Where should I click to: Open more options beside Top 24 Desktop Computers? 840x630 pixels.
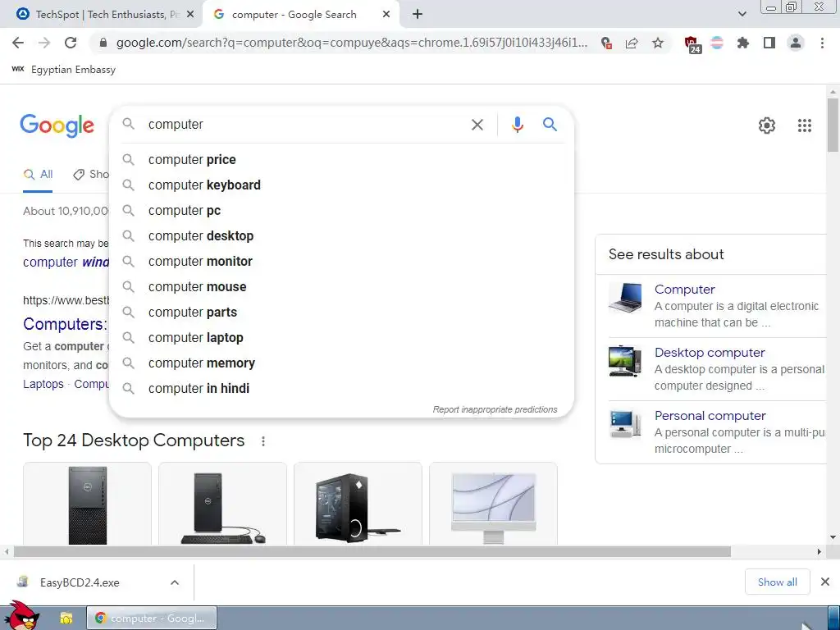click(263, 441)
